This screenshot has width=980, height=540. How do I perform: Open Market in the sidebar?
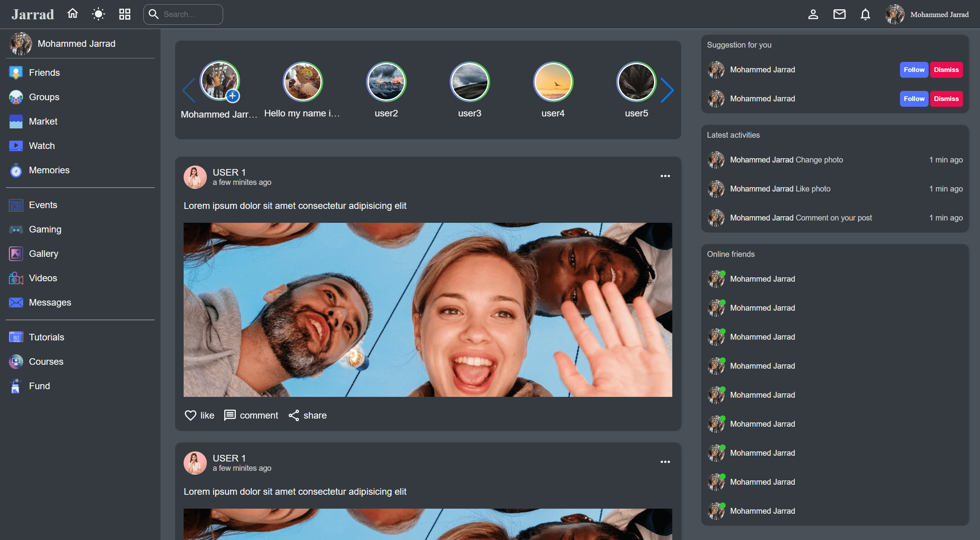click(80, 121)
